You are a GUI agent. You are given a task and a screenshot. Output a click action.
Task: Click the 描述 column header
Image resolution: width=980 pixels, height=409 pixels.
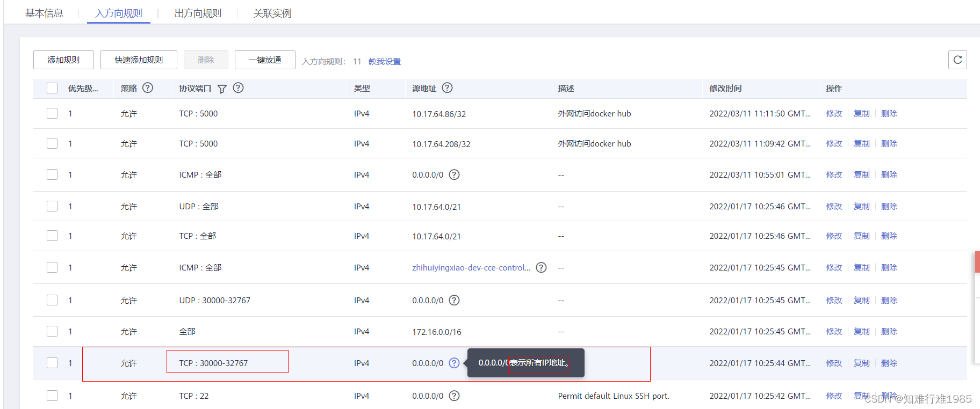tap(566, 89)
